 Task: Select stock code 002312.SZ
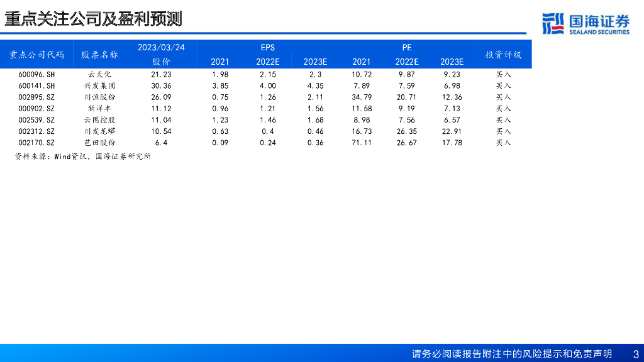(36, 131)
